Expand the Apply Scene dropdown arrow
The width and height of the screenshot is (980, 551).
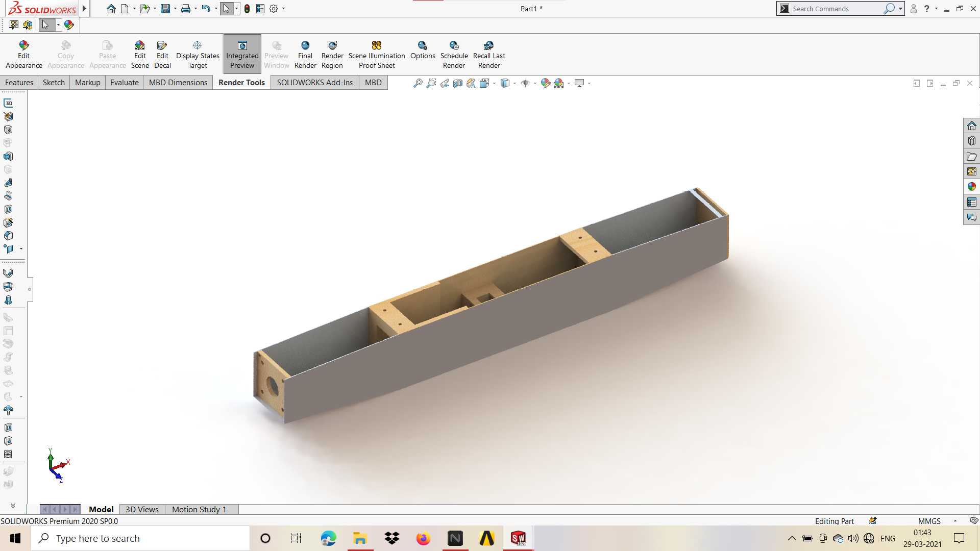coord(569,83)
